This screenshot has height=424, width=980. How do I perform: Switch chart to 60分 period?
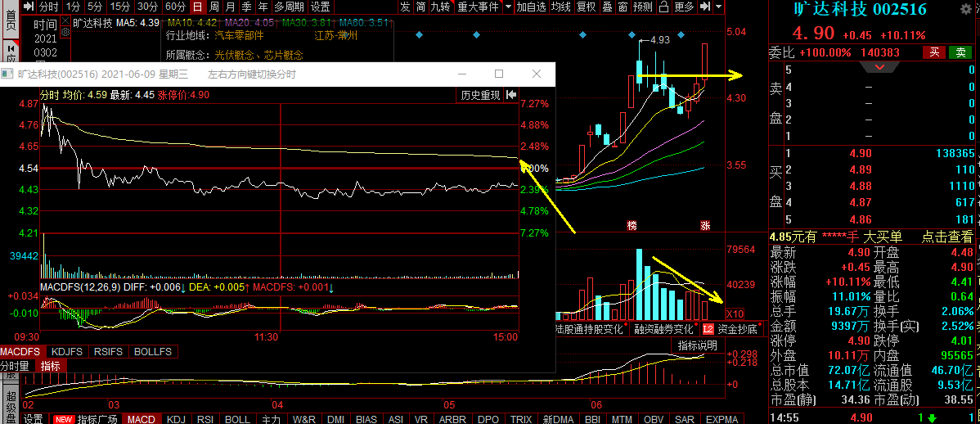176,7
